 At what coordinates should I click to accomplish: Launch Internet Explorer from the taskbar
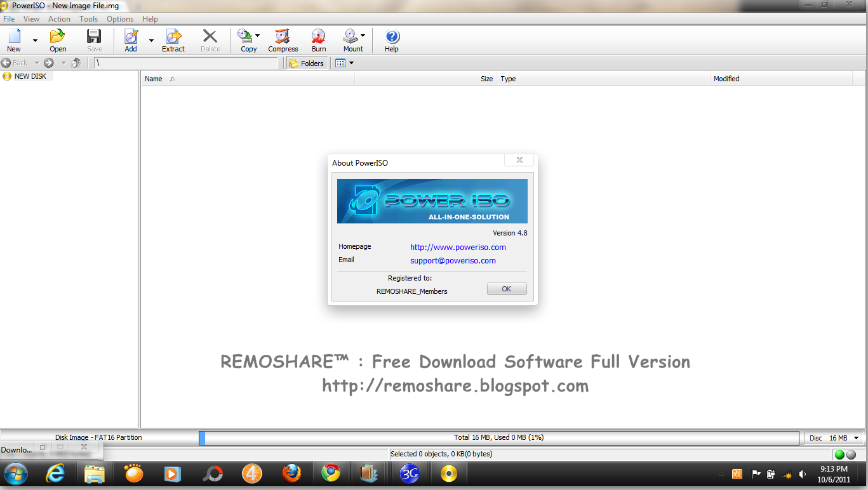tap(56, 473)
